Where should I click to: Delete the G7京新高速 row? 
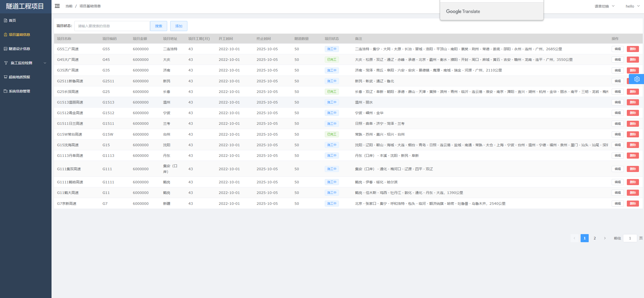coord(633,204)
